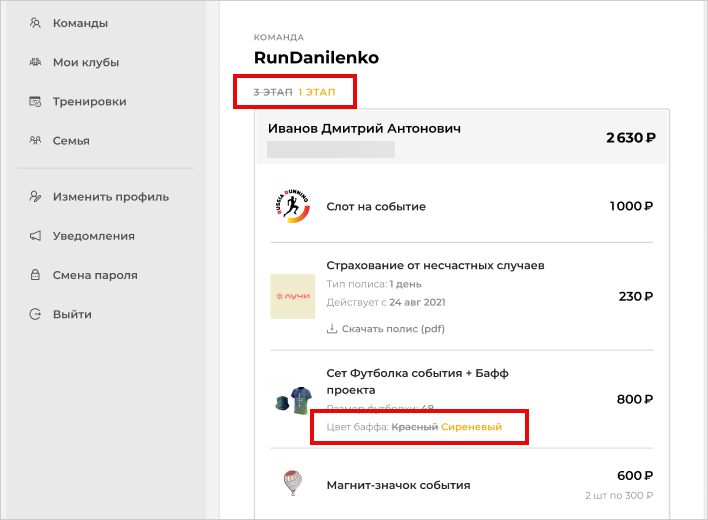Click Сет Футболка события + Бафф проекта title
The height and width of the screenshot is (520, 708).
[x=417, y=381]
